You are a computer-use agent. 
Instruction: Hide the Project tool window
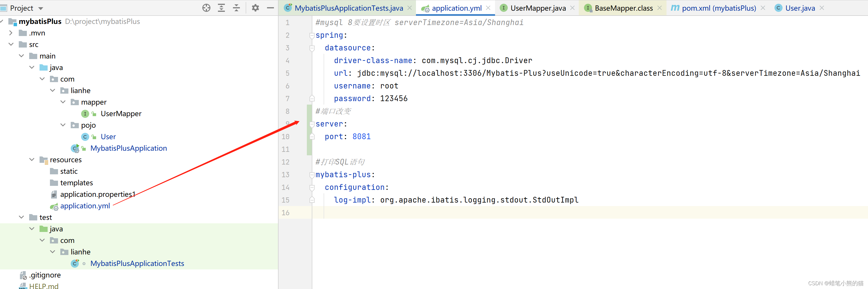270,8
